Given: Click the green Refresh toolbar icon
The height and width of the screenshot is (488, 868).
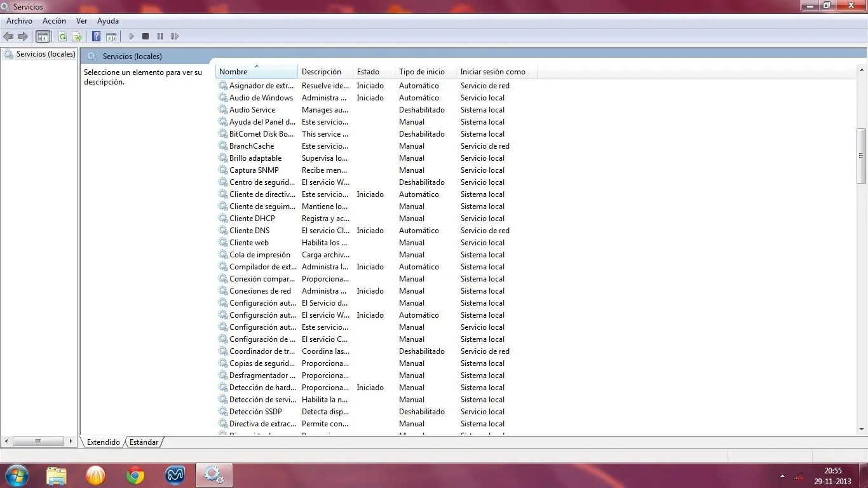Looking at the screenshot, I should (62, 37).
